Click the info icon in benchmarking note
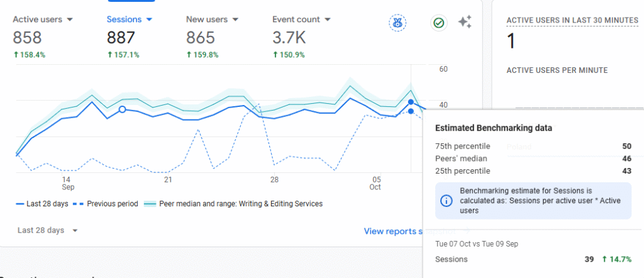The image size is (644, 278). point(445,201)
